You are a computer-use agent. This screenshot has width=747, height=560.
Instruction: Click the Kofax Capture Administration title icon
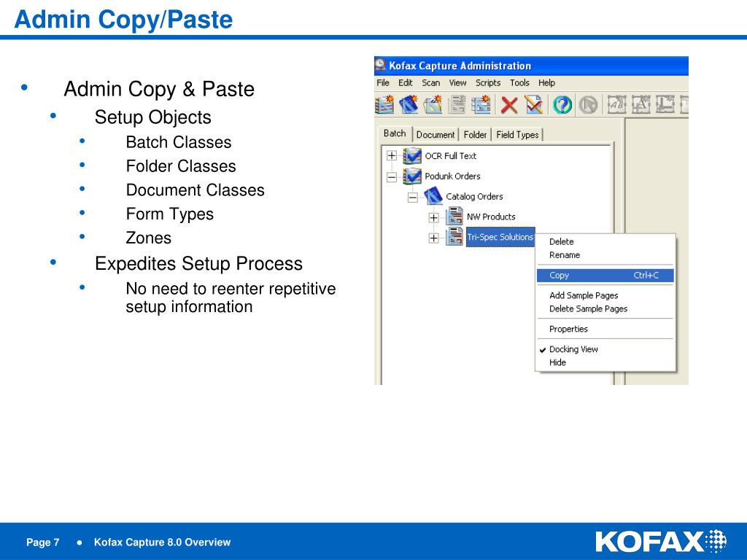click(x=380, y=65)
